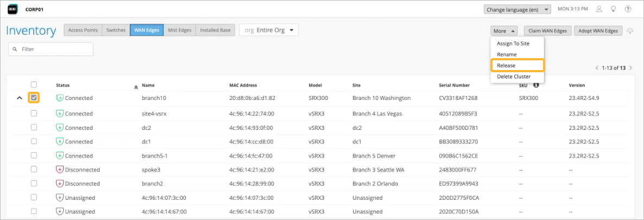Sort by the MAC Address column header

click(x=243, y=85)
